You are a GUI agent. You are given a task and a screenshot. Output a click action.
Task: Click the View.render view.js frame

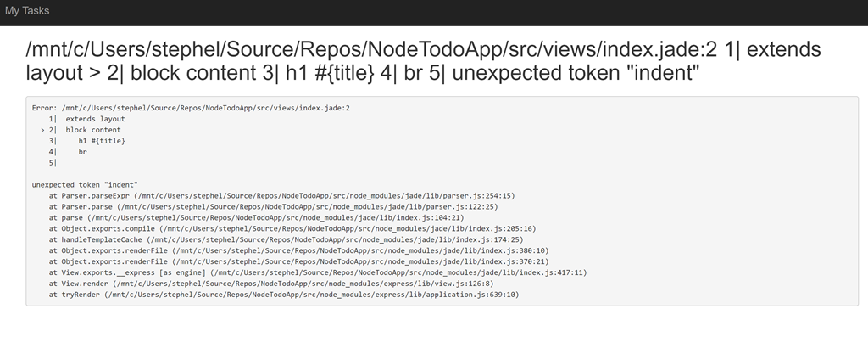pyautogui.click(x=271, y=284)
